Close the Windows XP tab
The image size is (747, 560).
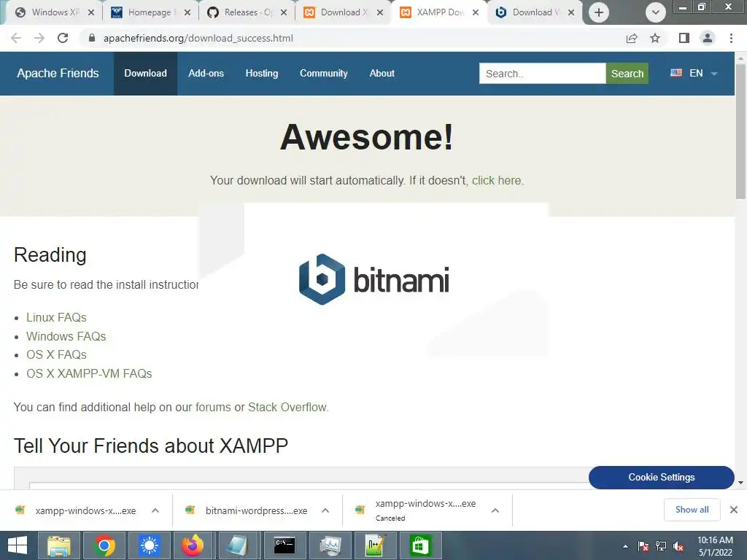pos(91,12)
